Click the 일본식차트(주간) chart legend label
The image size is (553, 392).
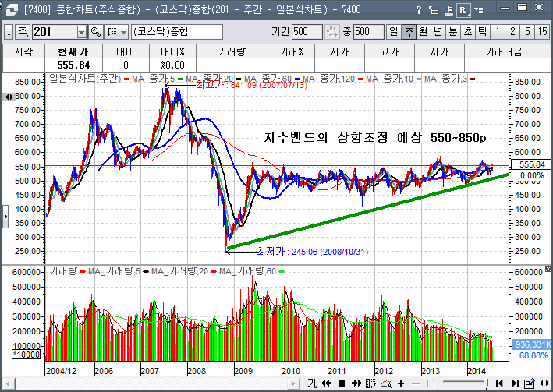pyautogui.click(x=85, y=78)
